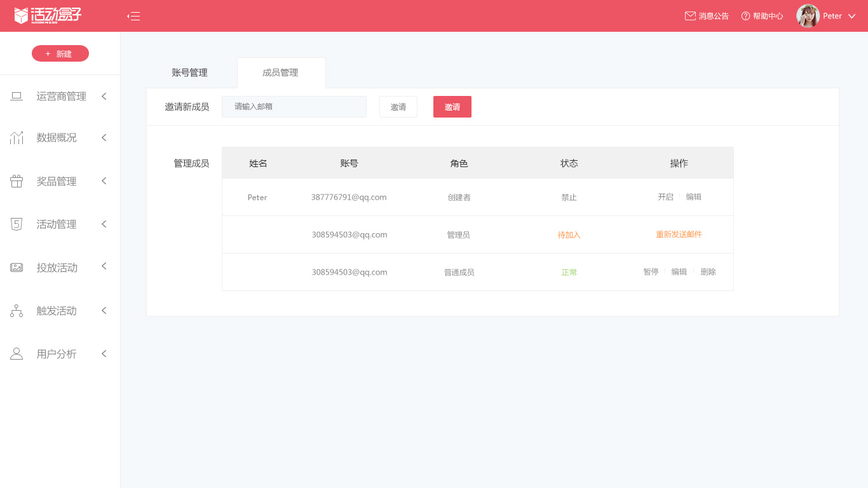The height and width of the screenshot is (488, 868).
Task: Click the red 邀请 button
Action: pyautogui.click(x=452, y=107)
